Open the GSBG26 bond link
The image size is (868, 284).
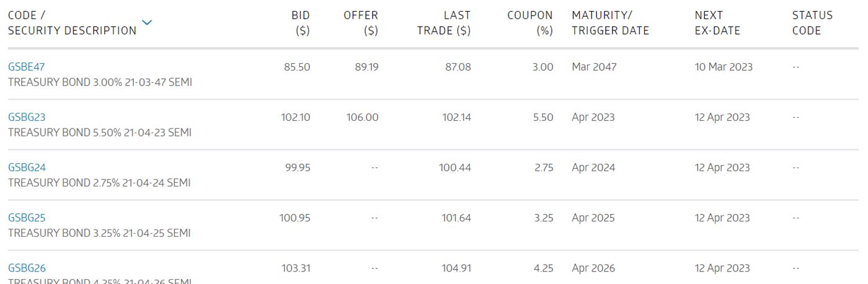coord(27,268)
